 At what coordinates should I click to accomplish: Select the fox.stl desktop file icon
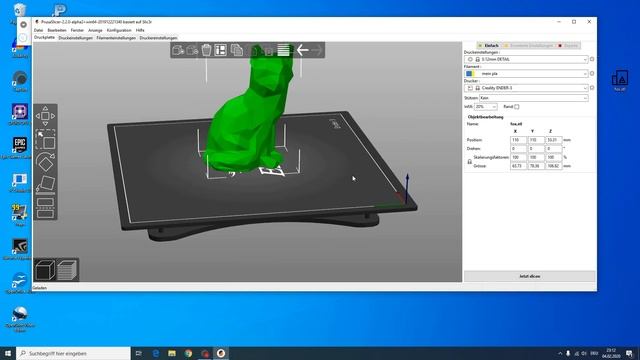(x=620, y=80)
